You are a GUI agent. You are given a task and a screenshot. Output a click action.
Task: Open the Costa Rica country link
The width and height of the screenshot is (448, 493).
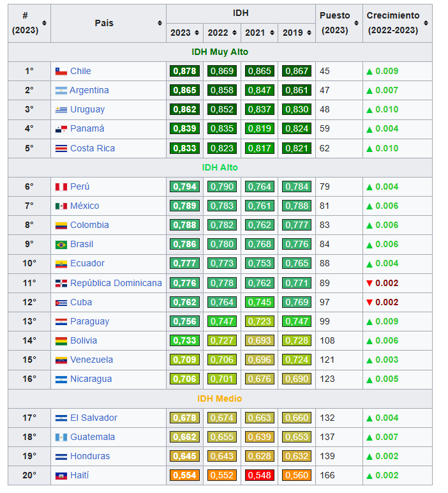(x=93, y=148)
